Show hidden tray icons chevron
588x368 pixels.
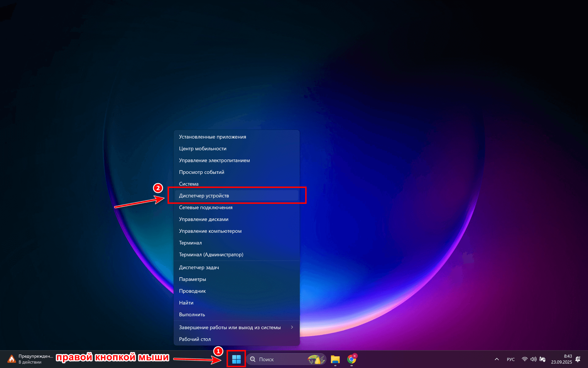click(x=497, y=359)
